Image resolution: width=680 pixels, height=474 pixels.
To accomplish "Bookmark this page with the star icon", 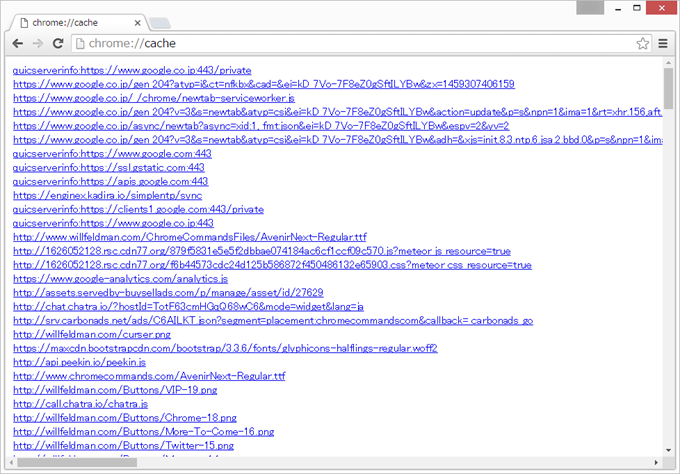I will coord(643,44).
